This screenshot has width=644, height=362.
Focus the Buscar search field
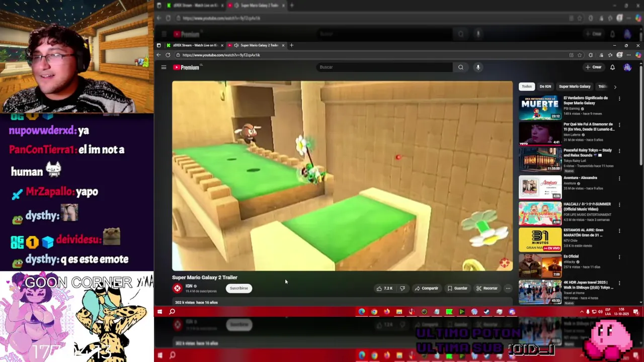(x=385, y=67)
